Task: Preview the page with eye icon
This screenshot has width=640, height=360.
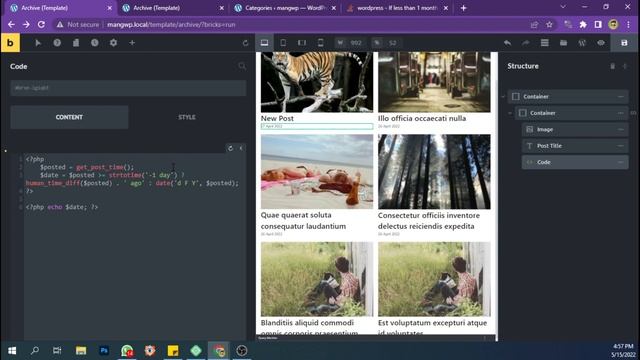Action: tap(601, 43)
